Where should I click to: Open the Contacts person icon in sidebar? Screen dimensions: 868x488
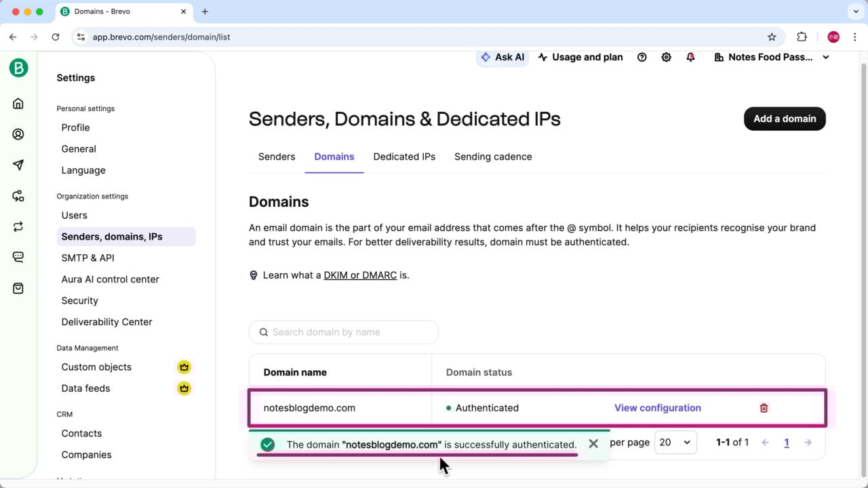click(18, 134)
